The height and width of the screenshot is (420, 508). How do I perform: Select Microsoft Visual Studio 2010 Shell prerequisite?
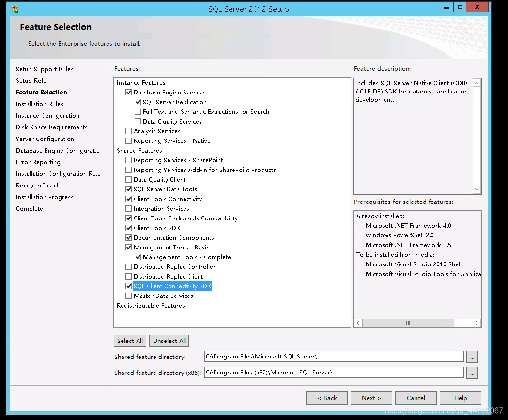[x=414, y=264]
